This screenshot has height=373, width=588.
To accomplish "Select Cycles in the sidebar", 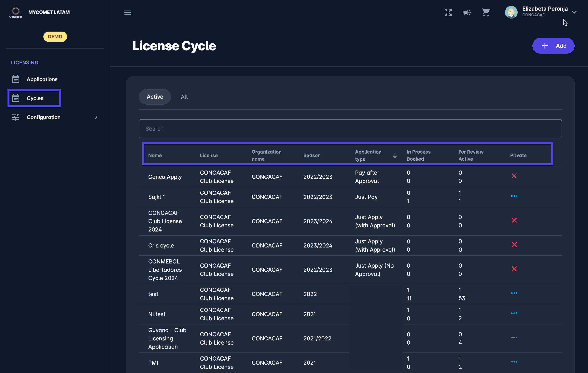I will [x=35, y=98].
